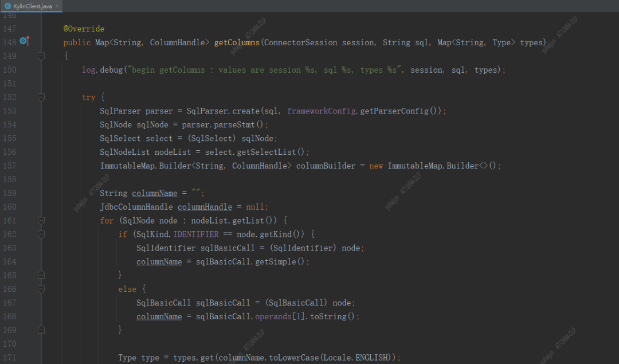Click line number 171 in the gutter
Screen dimensions: 619x364
10,358
